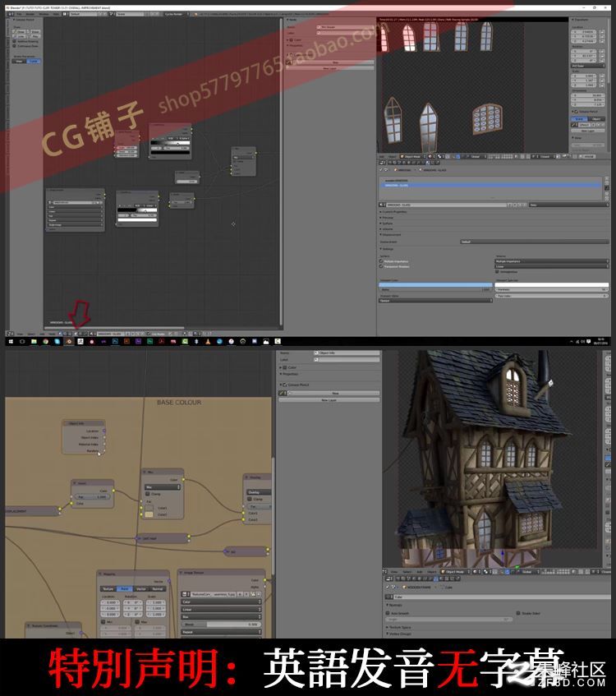The height and width of the screenshot is (696, 616).
Task: Toggle Clamp checkbox in the Mix node
Action: click(147, 494)
